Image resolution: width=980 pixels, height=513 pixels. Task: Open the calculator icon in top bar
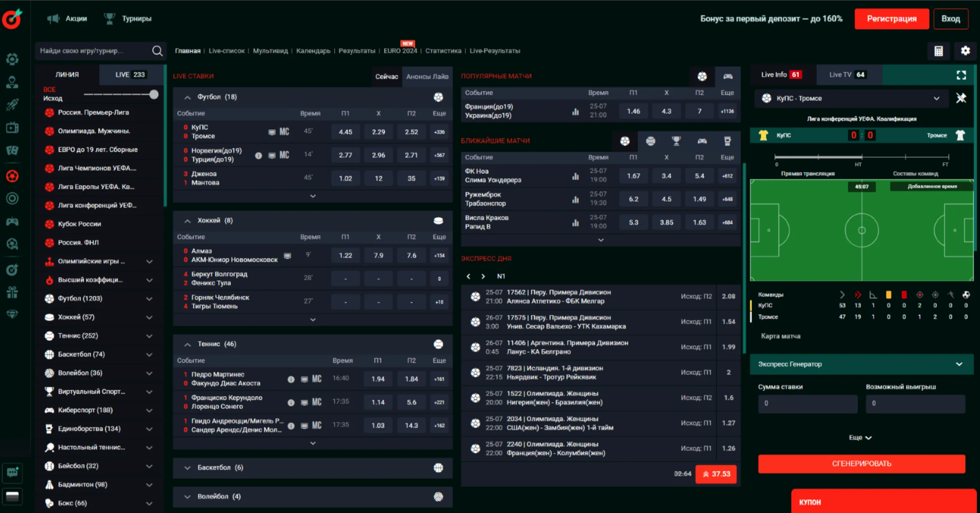[x=939, y=51]
